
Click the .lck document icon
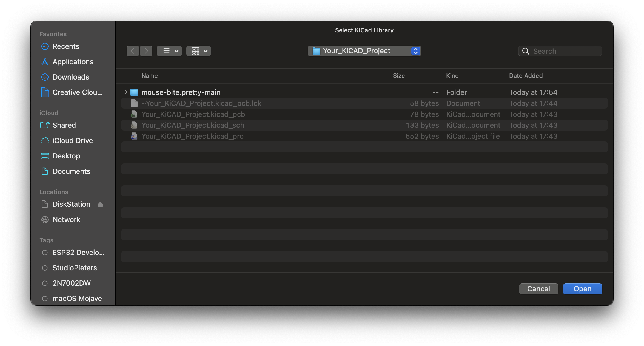point(134,103)
